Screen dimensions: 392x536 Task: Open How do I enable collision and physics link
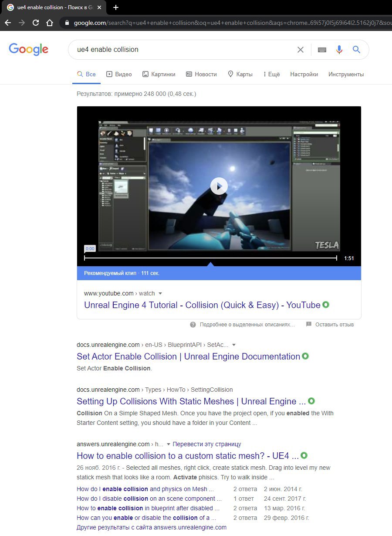[x=145, y=489]
